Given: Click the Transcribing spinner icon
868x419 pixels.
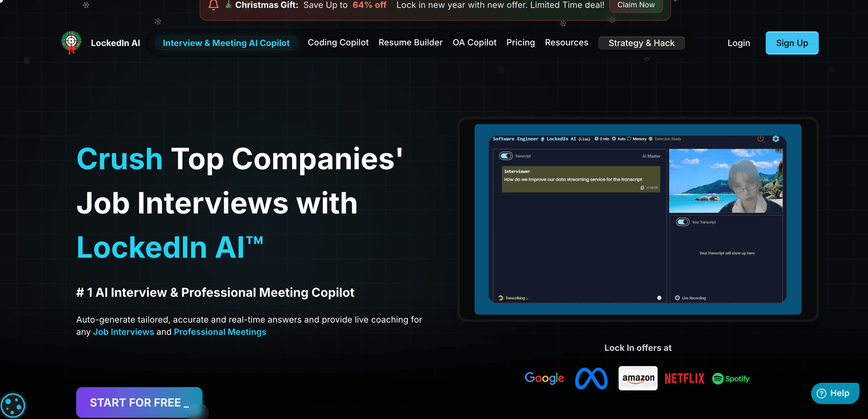Looking at the screenshot, I should tap(500, 298).
